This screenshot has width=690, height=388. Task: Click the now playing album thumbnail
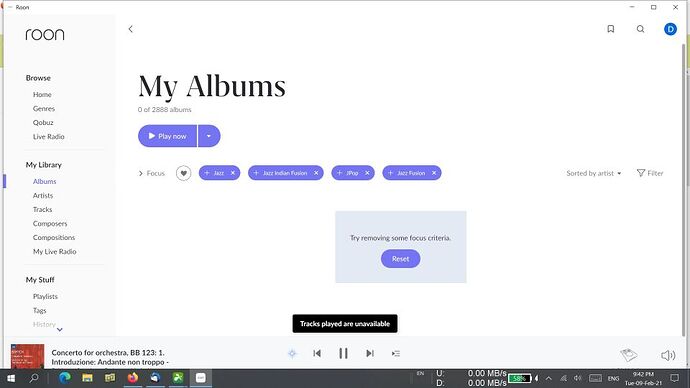[27, 356]
